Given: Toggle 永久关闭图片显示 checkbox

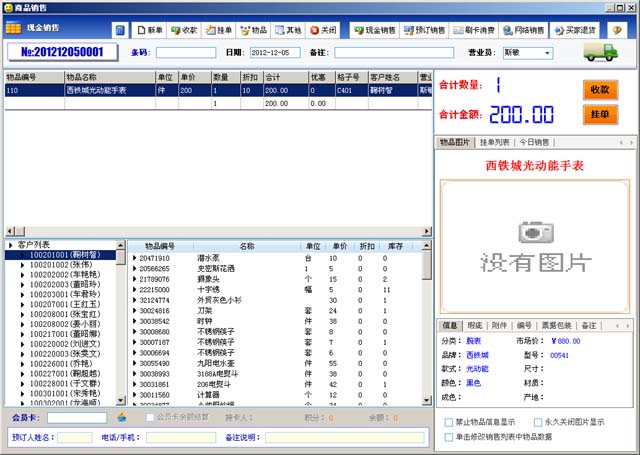Looking at the screenshot, I should 539,422.
